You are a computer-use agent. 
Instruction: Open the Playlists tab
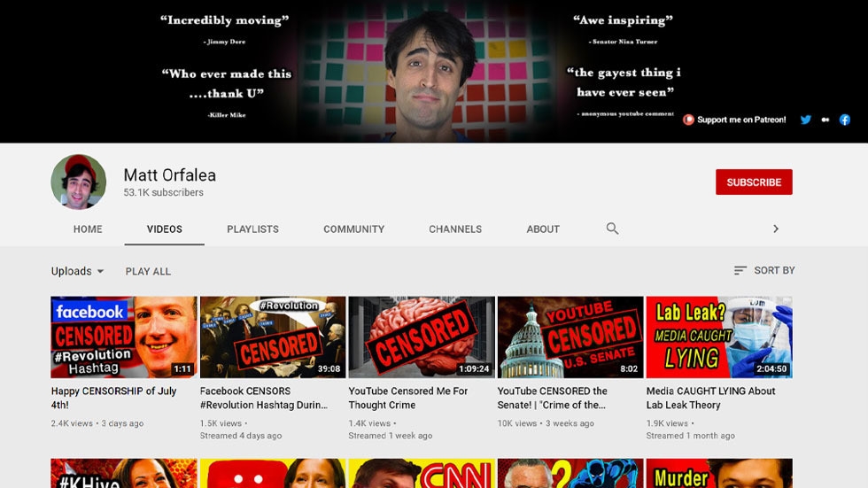(252, 229)
